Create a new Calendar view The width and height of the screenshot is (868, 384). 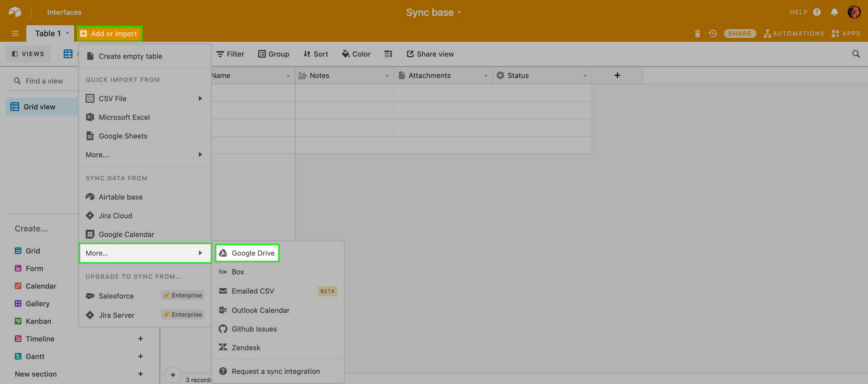click(x=36, y=286)
